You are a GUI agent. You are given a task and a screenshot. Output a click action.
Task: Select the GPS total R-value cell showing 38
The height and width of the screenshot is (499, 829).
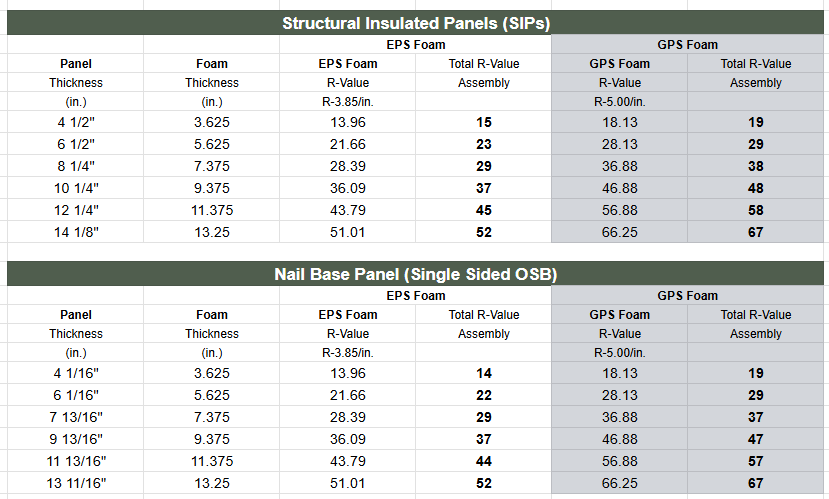(x=756, y=166)
